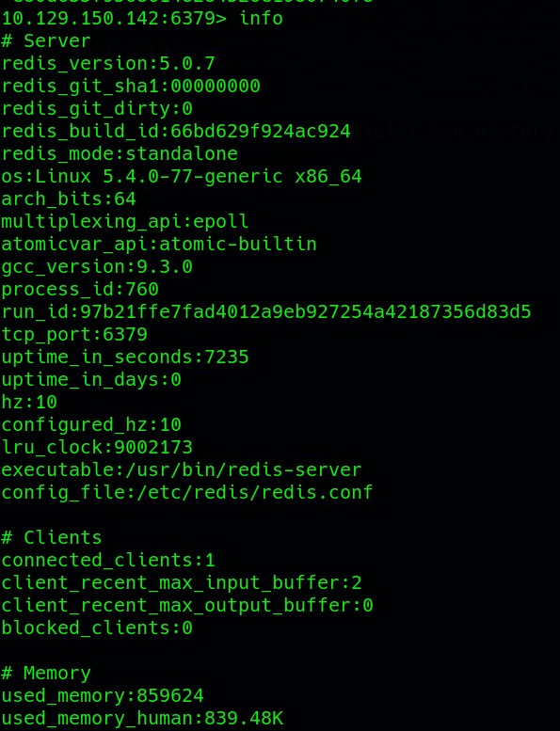Select the gcc_version:9.3.0 line
Image resolution: width=560 pixels, height=731 pixels.
tap(97, 267)
